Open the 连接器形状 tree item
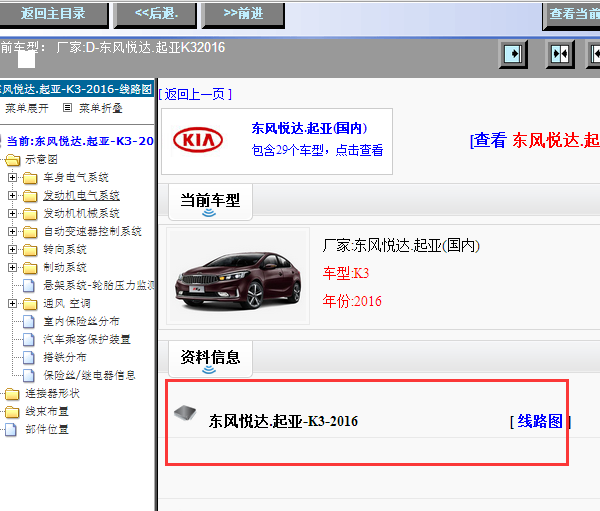 [52, 393]
